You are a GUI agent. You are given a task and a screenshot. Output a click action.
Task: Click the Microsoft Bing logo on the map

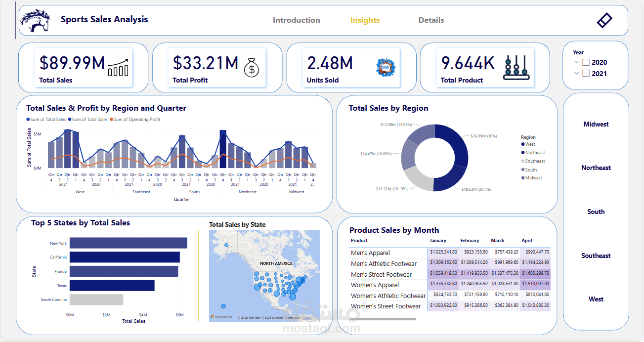(x=221, y=317)
